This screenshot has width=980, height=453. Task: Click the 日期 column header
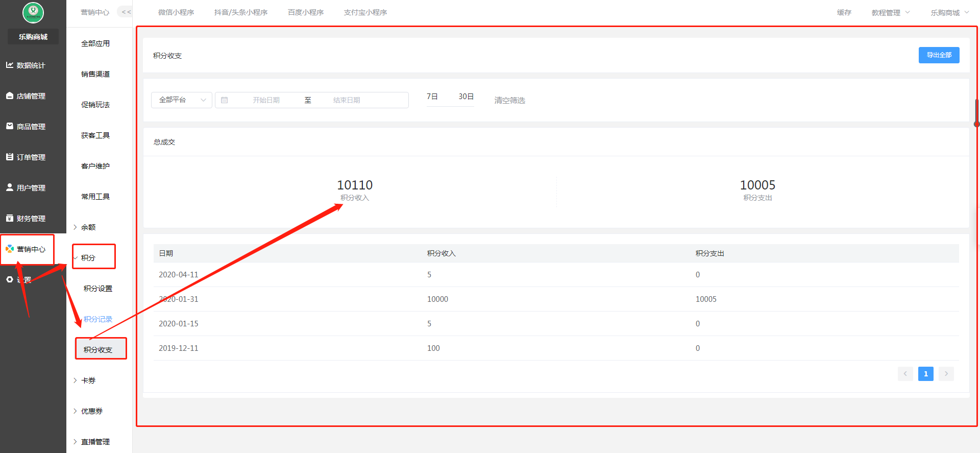click(x=166, y=253)
